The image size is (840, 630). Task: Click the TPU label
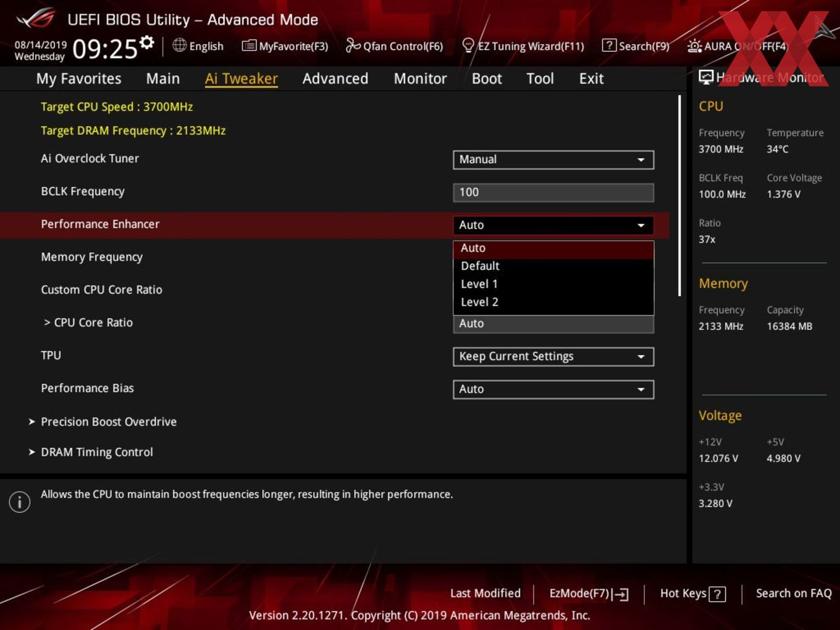pos(51,355)
